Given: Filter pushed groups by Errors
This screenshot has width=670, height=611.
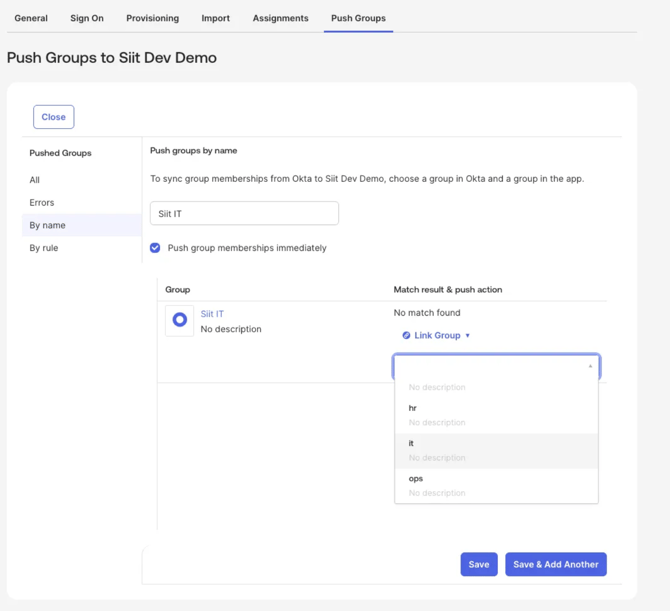Looking at the screenshot, I should tap(42, 202).
